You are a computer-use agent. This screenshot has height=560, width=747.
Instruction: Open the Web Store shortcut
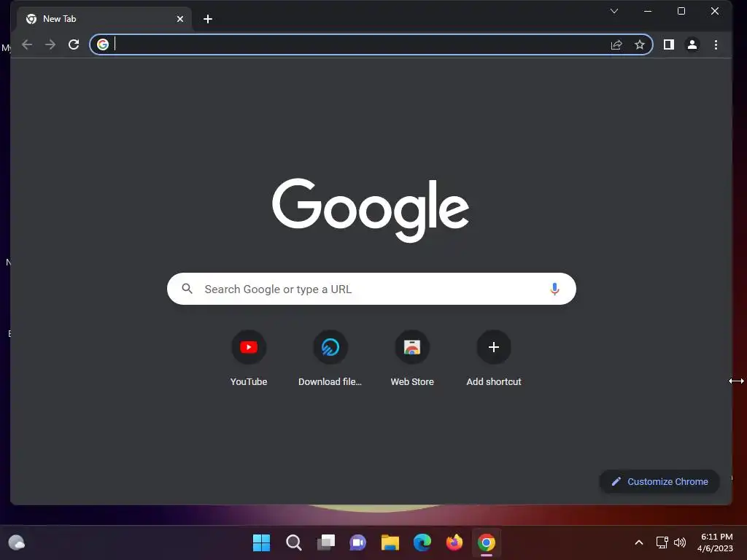pos(412,347)
